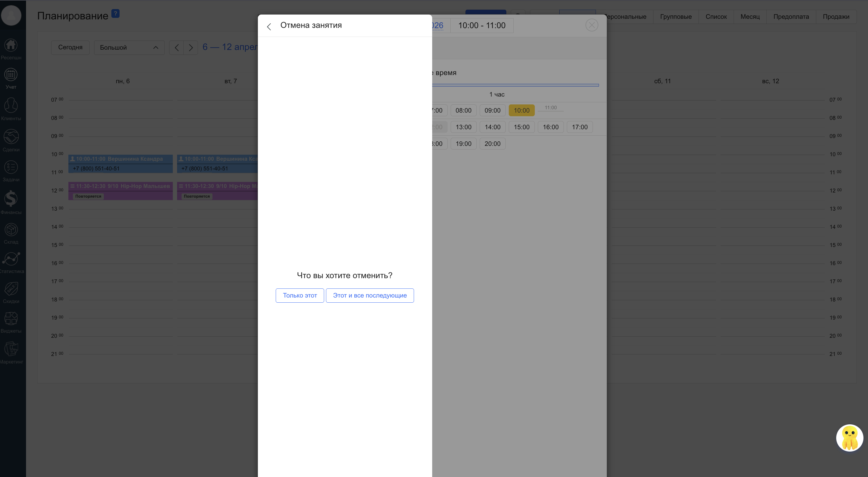Open the Учет calendar icon
The width and height of the screenshot is (868, 477).
11,75
